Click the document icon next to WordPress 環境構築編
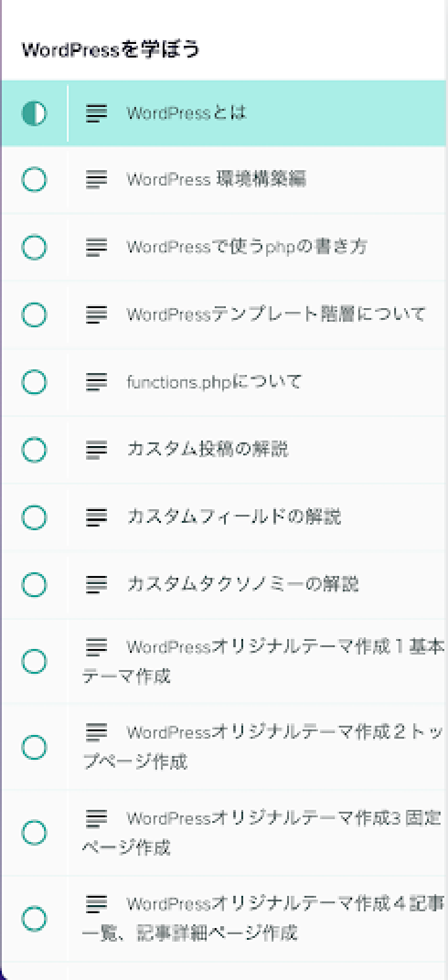The width and height of the screenshot is (448, 980). 96,180
